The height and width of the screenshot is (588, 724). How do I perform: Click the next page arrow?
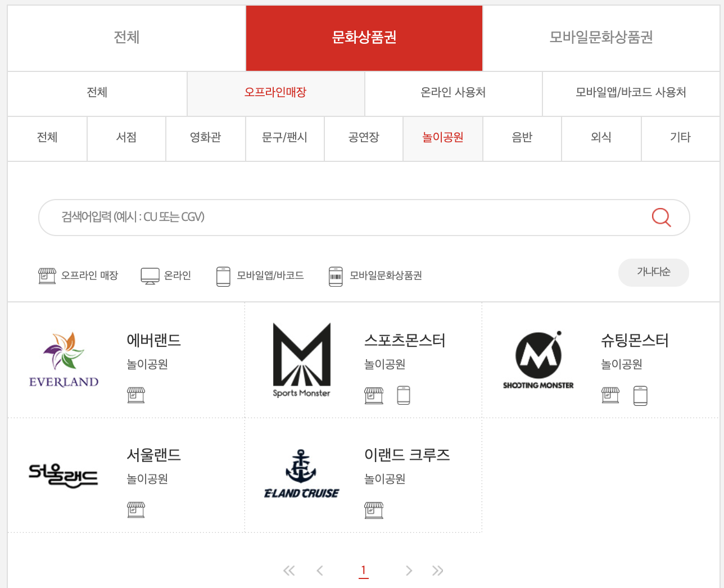(409, 570)
